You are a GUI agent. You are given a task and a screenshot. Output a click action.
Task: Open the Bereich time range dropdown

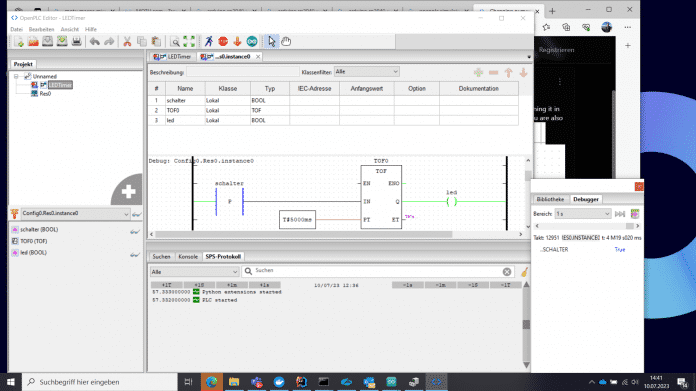(583, 214)
